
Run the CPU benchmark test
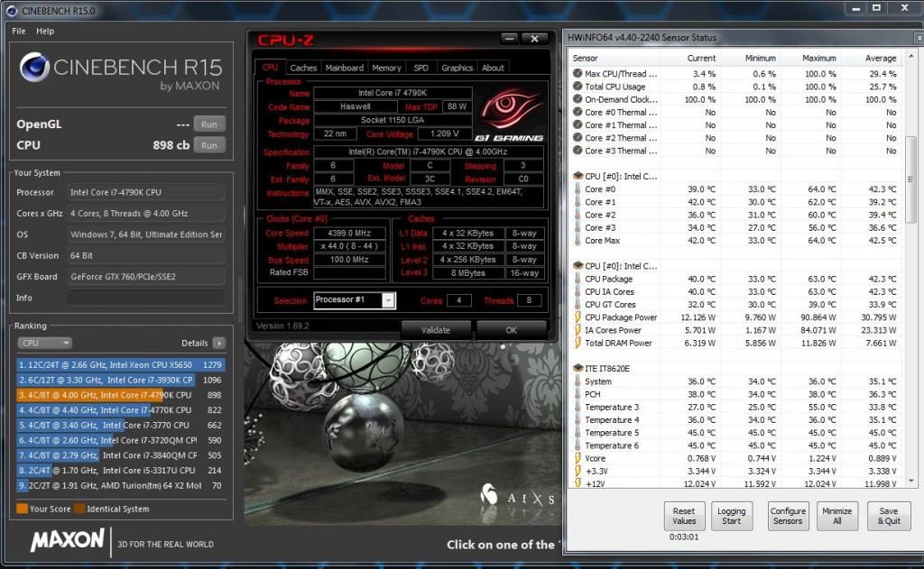click(208, 145)
